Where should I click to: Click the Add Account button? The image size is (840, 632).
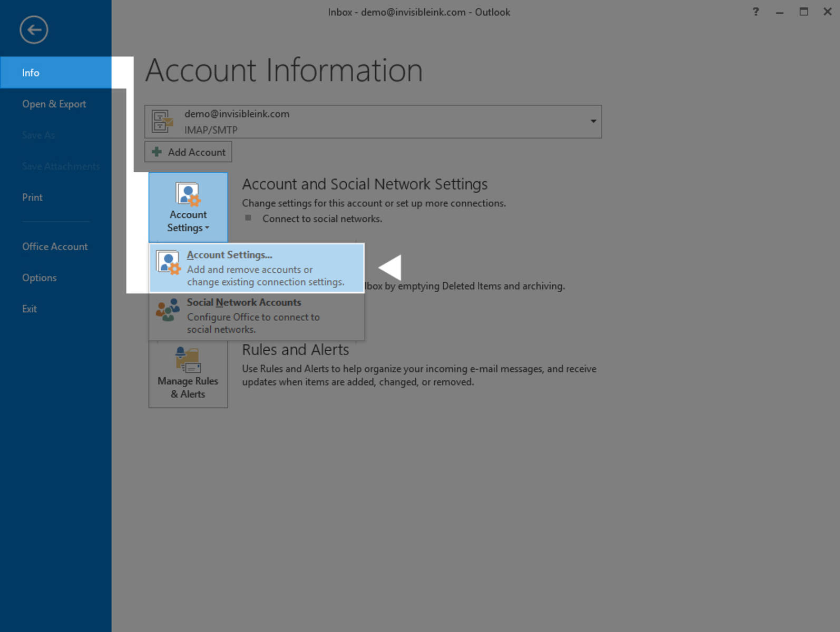coord(188,152)
